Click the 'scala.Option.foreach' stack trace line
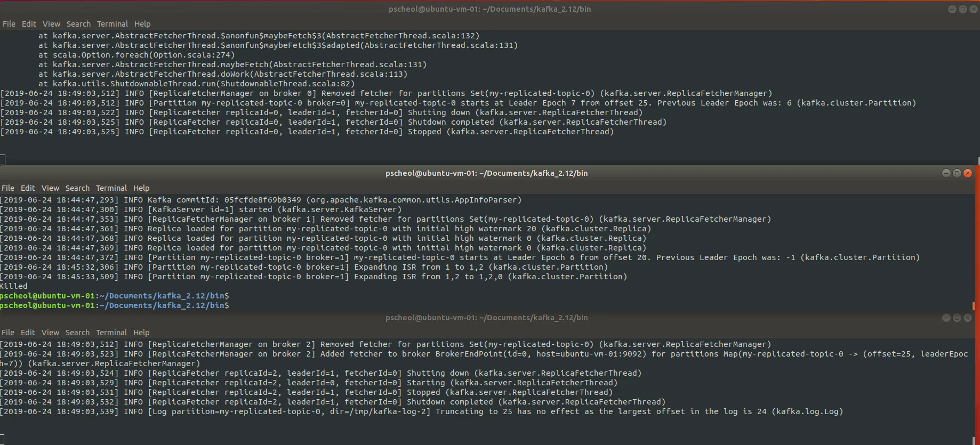The height and width of the screenshot is (445, 980). [x=136, y=55]
